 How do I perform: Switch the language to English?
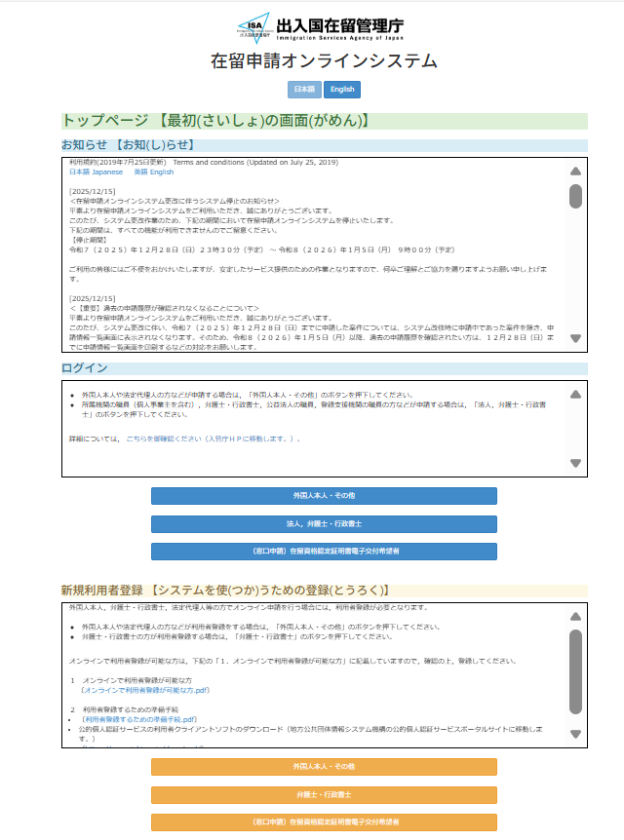(342, 90)
